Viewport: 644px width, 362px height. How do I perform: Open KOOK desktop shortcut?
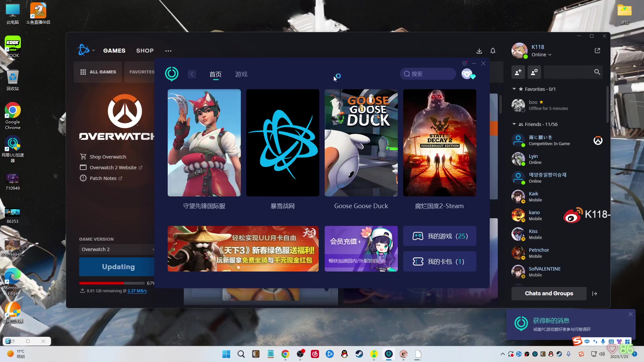click(x=13, y=47)
